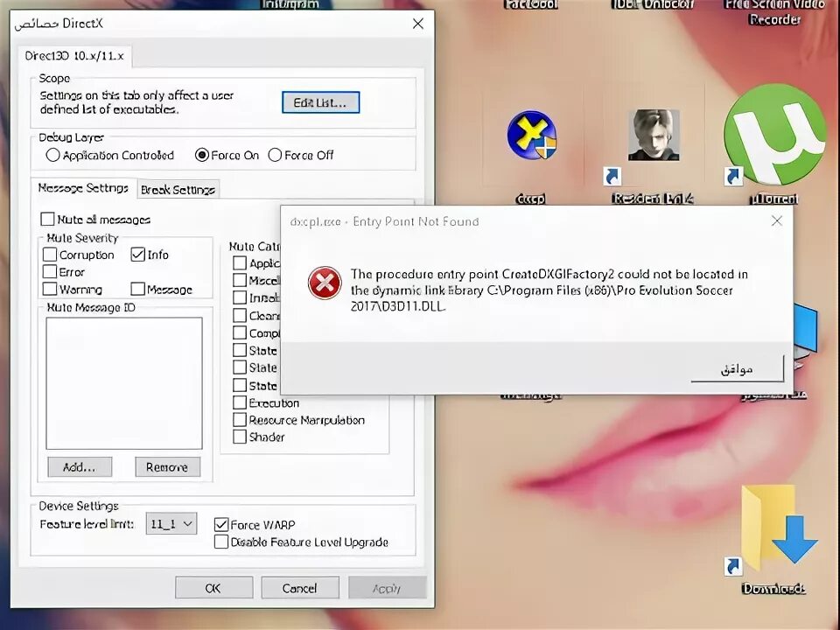840x630 pixels.
Task: Select the Force On radio button
Action: [x=202, y=156]
